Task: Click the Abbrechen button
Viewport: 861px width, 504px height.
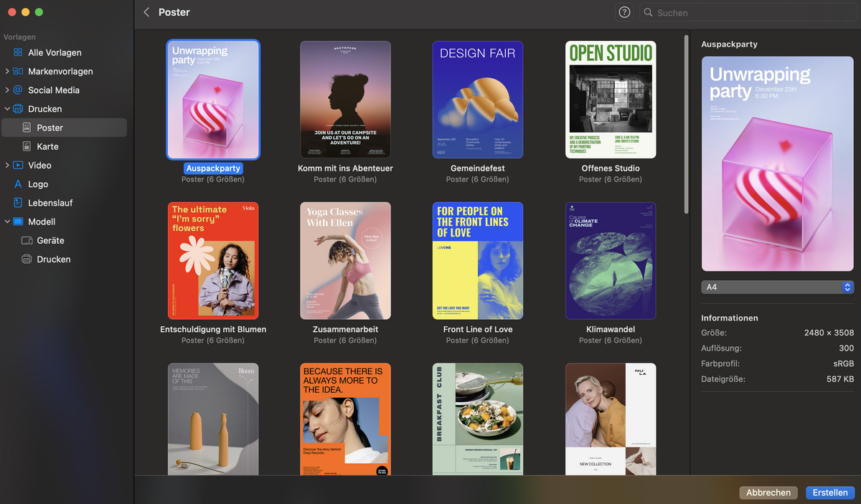Action: tap(768, 493)
